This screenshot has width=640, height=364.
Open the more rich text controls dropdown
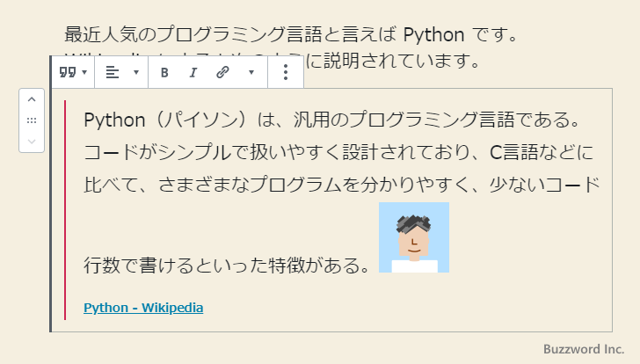[x=251, y=72]
